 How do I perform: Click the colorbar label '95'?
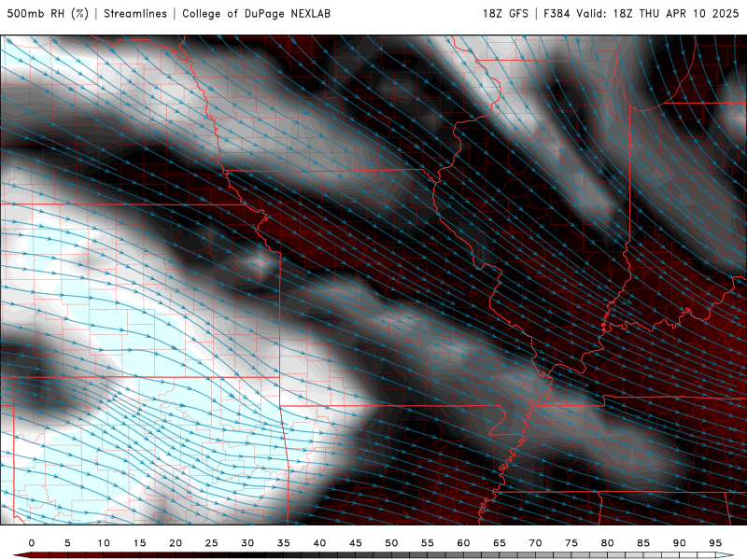tap(715, 543)
